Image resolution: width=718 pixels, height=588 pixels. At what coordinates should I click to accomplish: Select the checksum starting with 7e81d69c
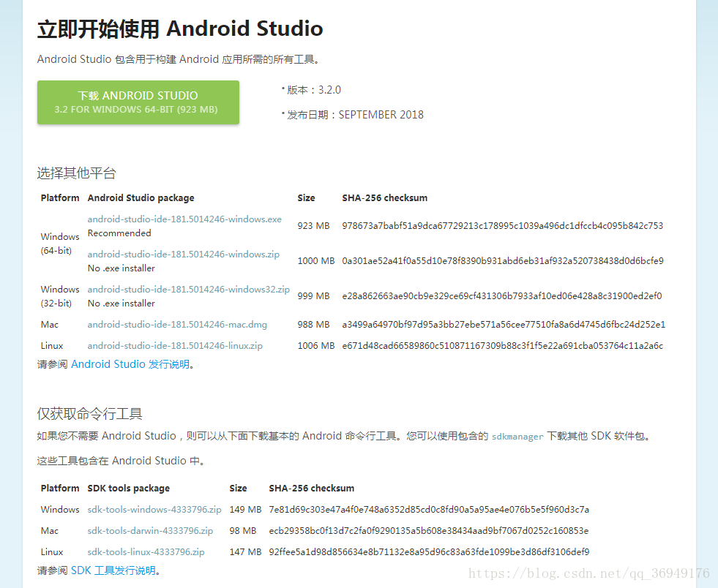429,509
